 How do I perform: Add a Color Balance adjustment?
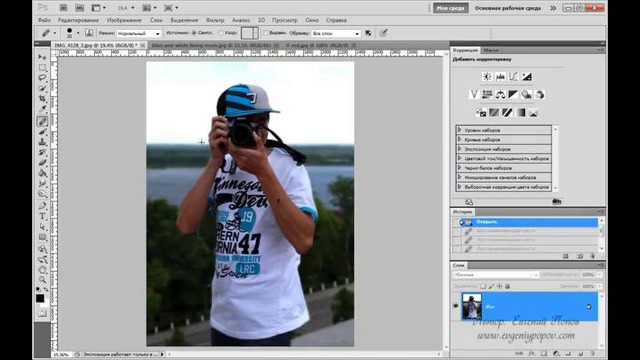click(x=500, y=95)
